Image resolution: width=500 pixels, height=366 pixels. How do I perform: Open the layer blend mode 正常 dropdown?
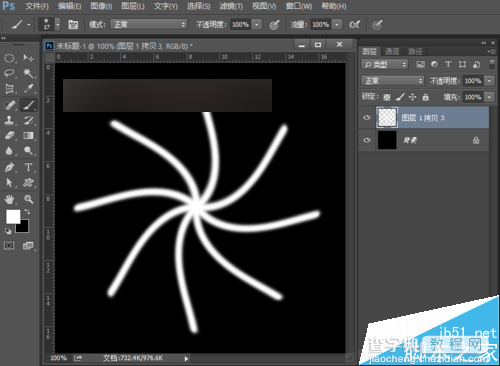pyautogui.click(x=393, y=81)
